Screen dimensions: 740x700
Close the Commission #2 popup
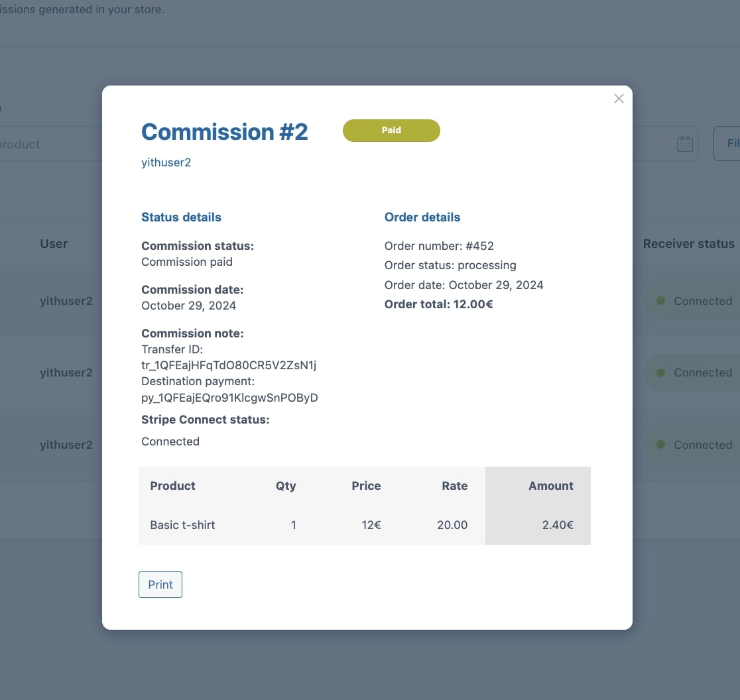pos(619,99)
